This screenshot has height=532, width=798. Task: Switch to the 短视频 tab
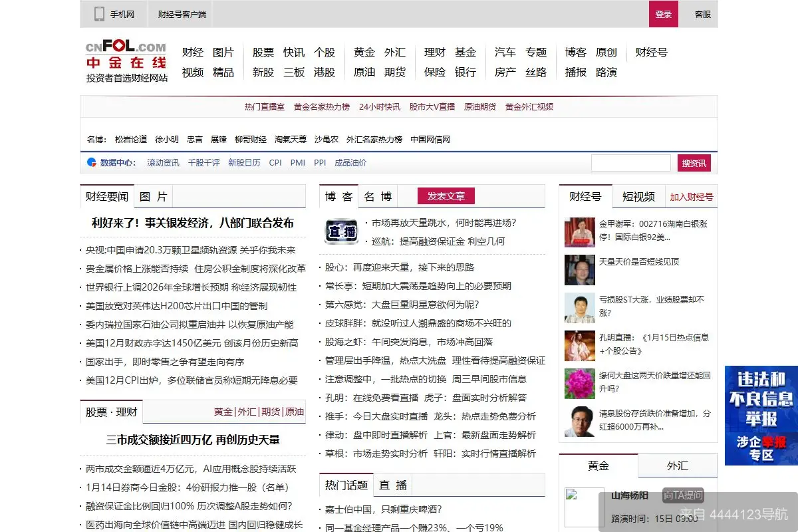coord(638,197)
